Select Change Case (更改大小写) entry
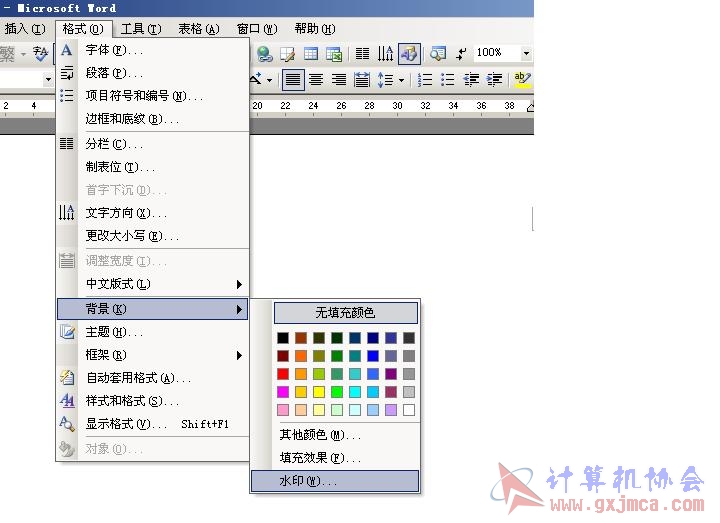 click(x=152, y=236)
